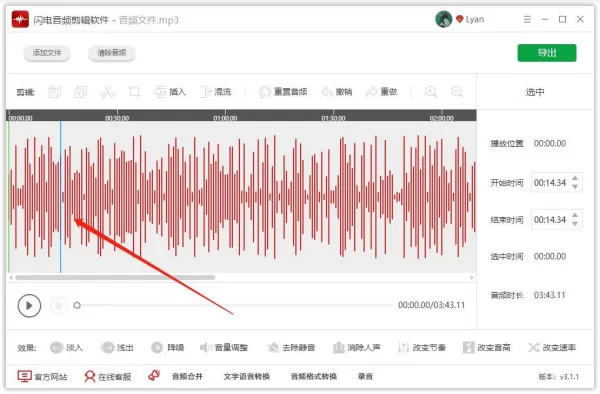The image size is (600, 394).
Task: Apply 去除静音 silence removal
Action: (x=291, y=347)
